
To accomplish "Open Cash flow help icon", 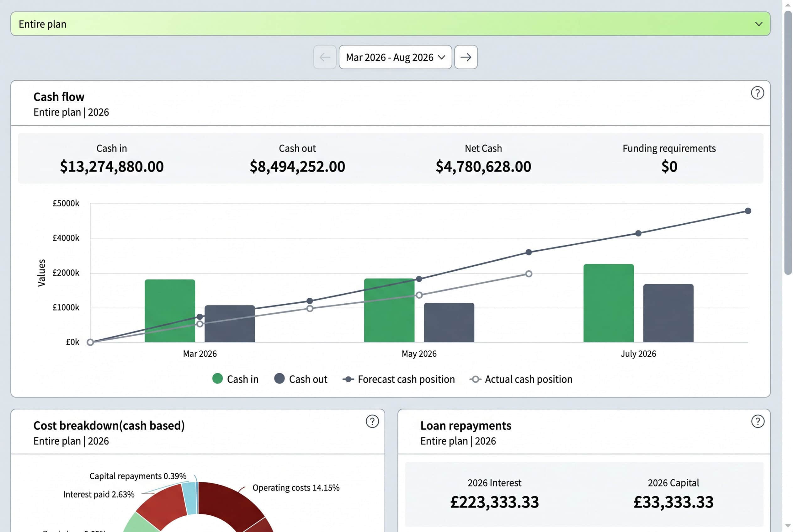I will 757,93.
